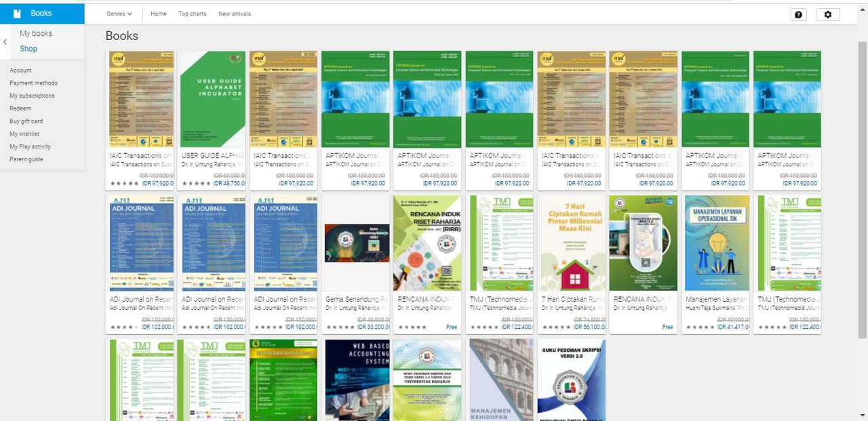
Task: Open the 7 Hari Ciptakan Rumah Pintar cover
Action: [x=571, y=243]
